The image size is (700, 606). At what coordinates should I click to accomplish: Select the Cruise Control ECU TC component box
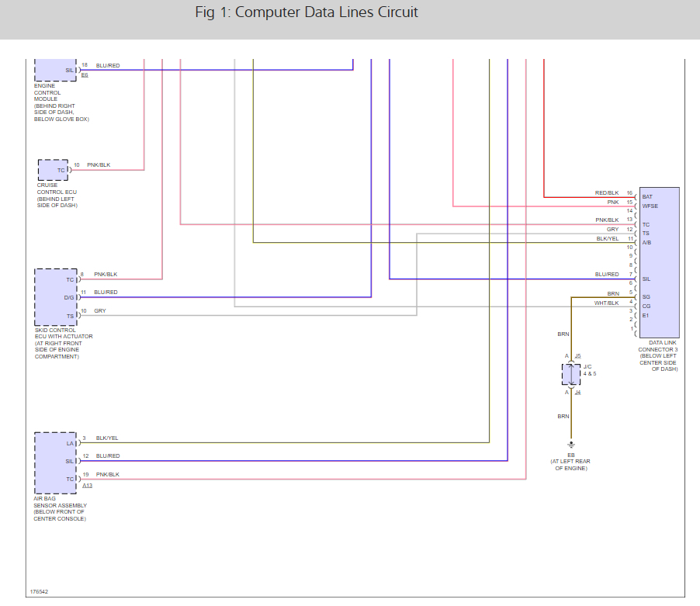coord(53,170)
